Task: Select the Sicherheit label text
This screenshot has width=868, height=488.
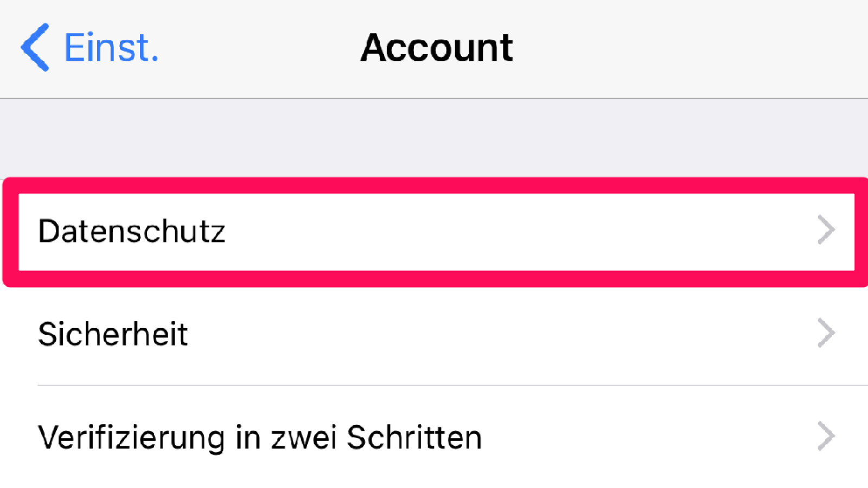Action: point(113,333)
